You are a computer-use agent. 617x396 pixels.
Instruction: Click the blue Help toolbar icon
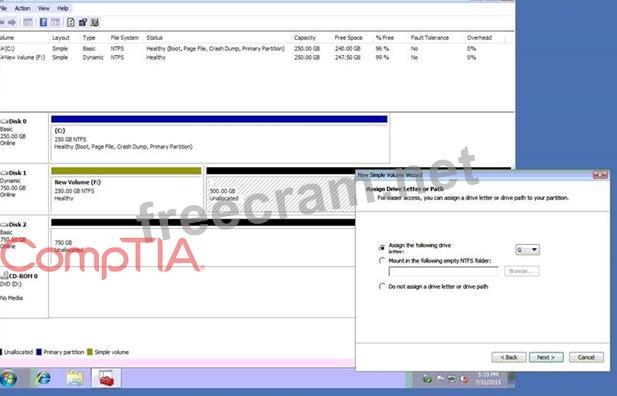pyautogui.click(x=43, y=22)
